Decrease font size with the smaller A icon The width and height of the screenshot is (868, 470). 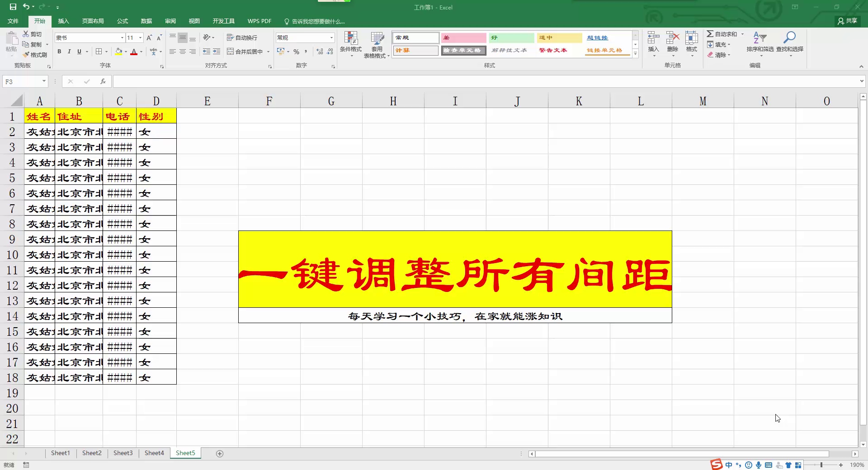[159, 38]
